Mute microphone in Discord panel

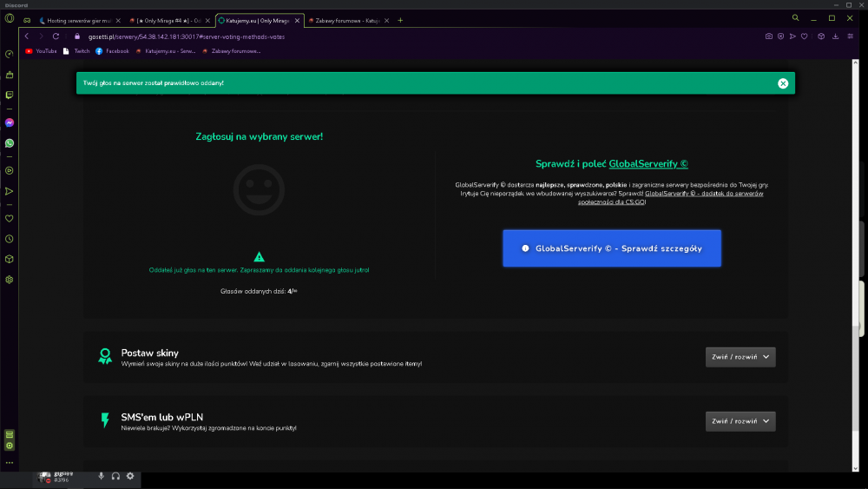pyautogui.click(x=102, y=476)
